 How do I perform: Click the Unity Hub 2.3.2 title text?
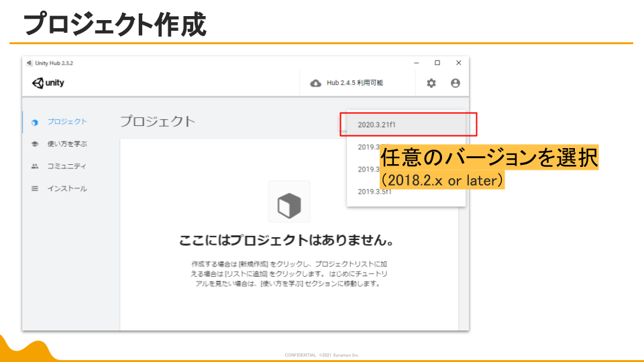click(54, 63)
